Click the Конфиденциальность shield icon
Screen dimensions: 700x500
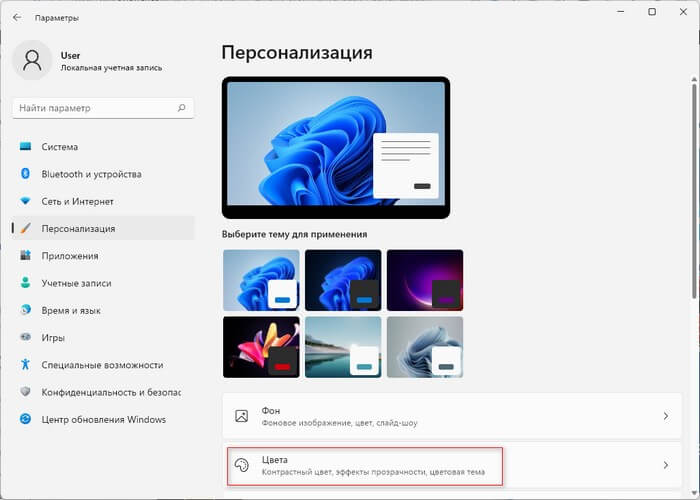(x=25, y=392)
